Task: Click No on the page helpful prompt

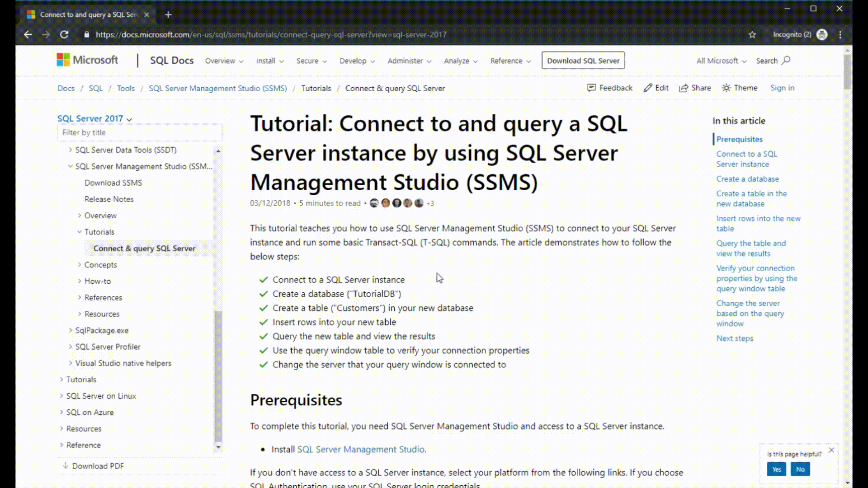Action: pyautogui.click(x=800, y=469)
